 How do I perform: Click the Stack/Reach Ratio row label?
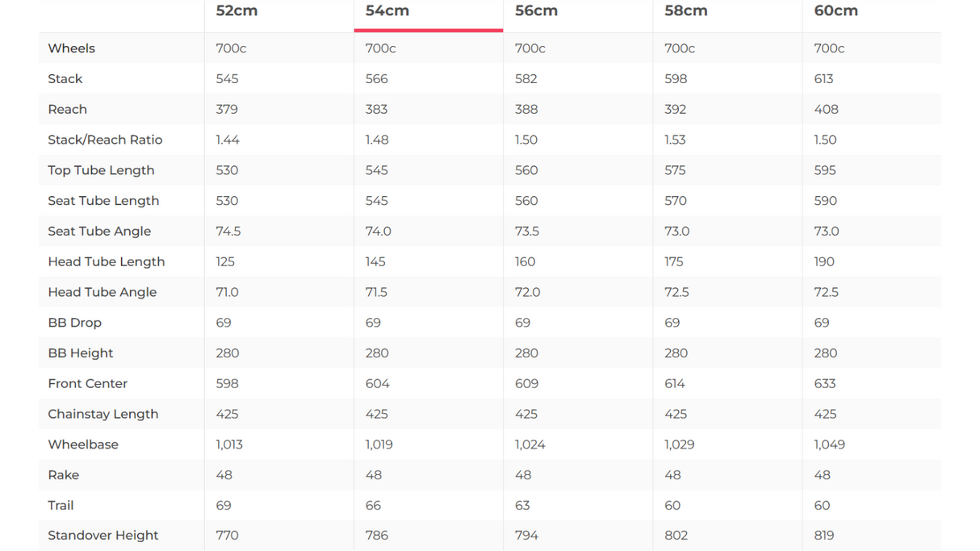point(105,140)
